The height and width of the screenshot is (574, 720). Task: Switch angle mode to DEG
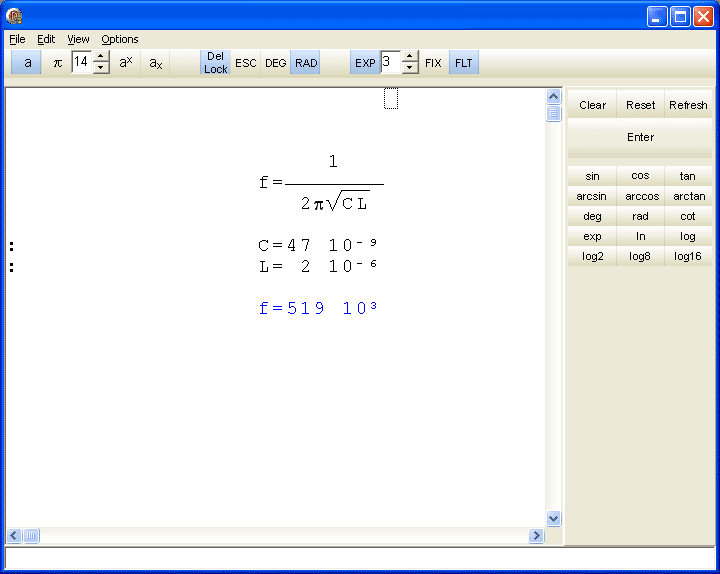pyautogui.click(x=276, y=62)
